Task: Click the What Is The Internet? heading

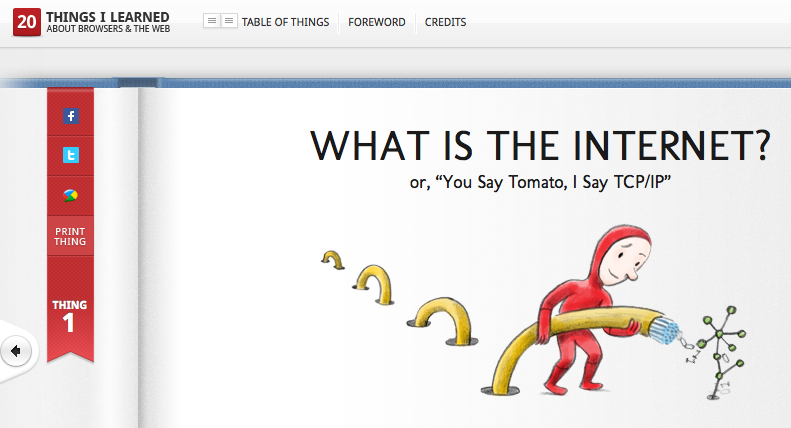Action: pyautogui.click(x=540, y=146)
